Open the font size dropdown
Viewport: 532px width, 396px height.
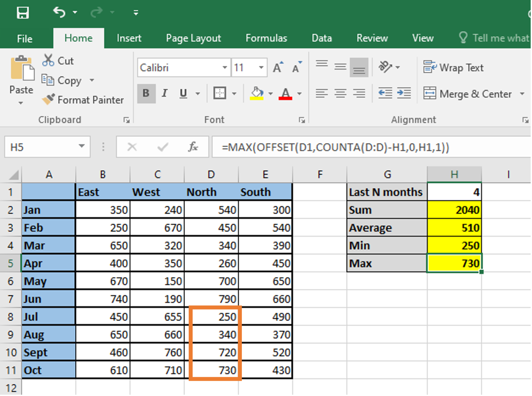(x=261, y=67)
